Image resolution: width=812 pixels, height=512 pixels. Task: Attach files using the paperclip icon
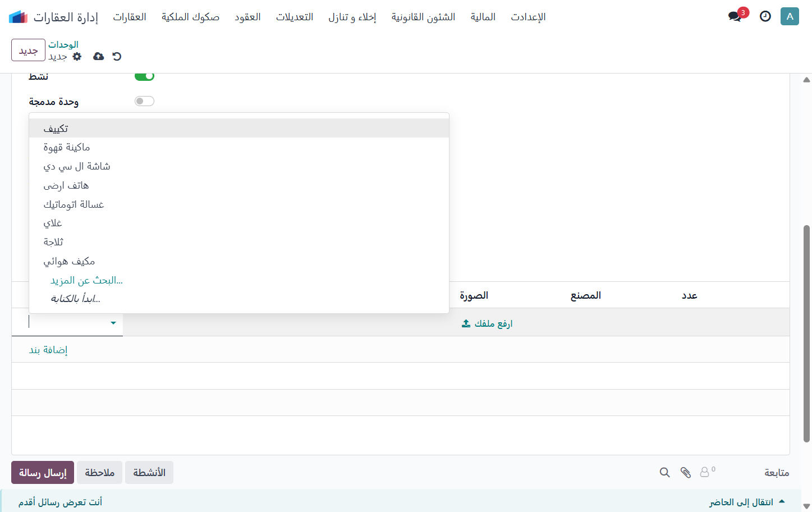pos(686,473)
